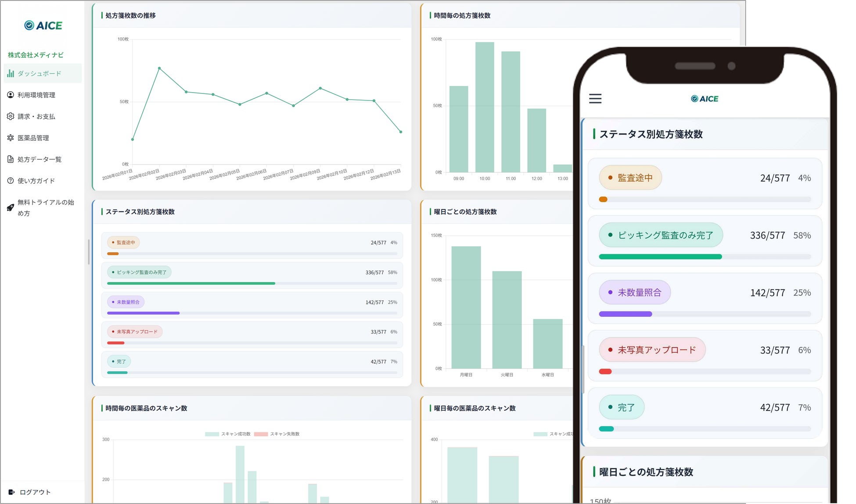Open the hamburger menu on phone mockup
The image size is (856, 504).
point(595,99)
